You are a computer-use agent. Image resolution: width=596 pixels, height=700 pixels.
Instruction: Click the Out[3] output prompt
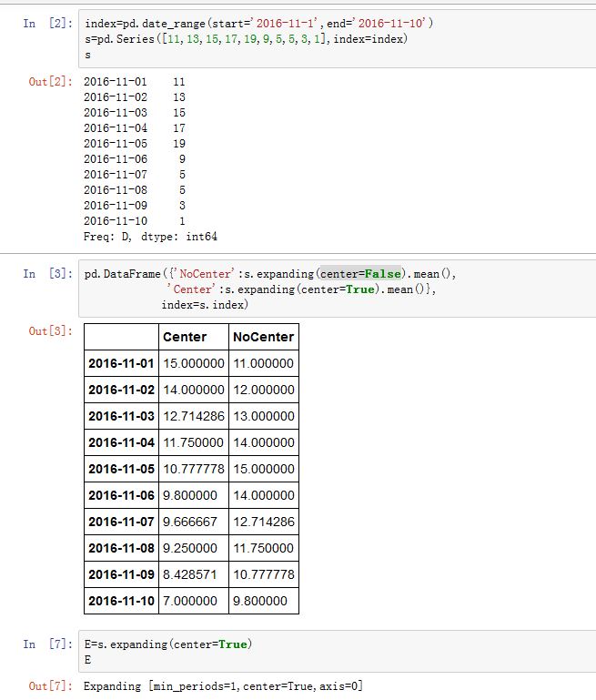click(x=50, y=331)
